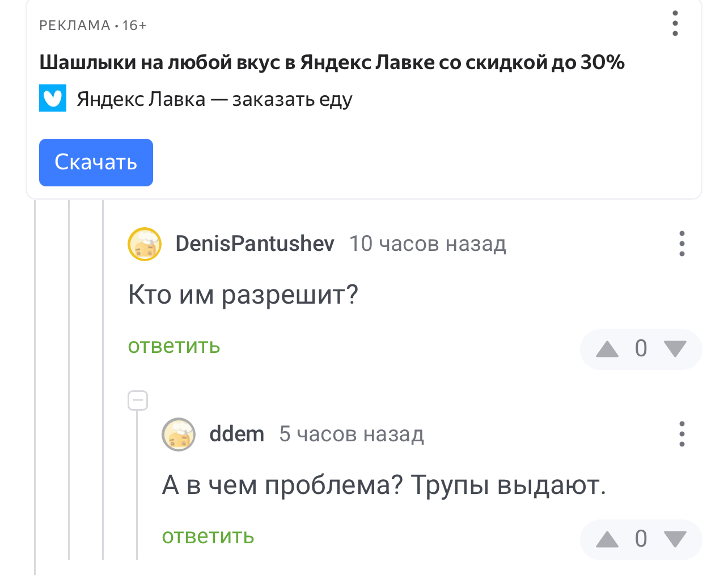Reply to ddem's comment via ответить
Screen dimensions: 728x575
tap(208, 536)
